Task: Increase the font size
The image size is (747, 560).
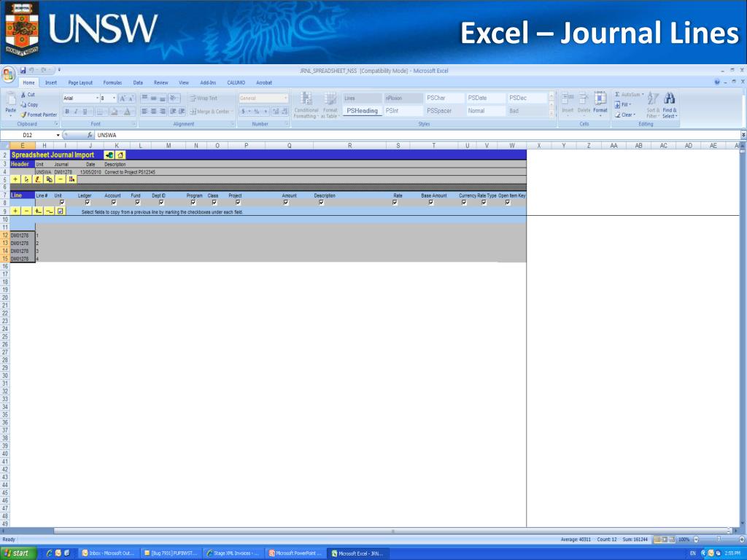Action: coord(123,98)
